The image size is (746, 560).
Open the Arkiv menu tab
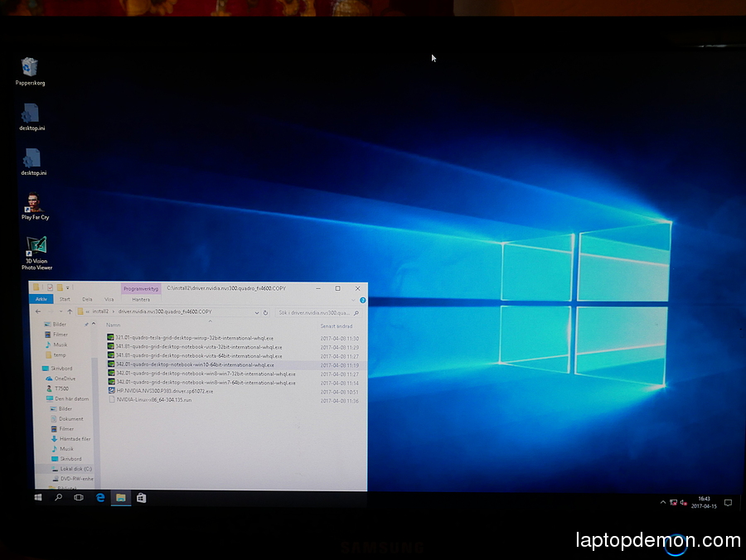click(x=40, y=299)
